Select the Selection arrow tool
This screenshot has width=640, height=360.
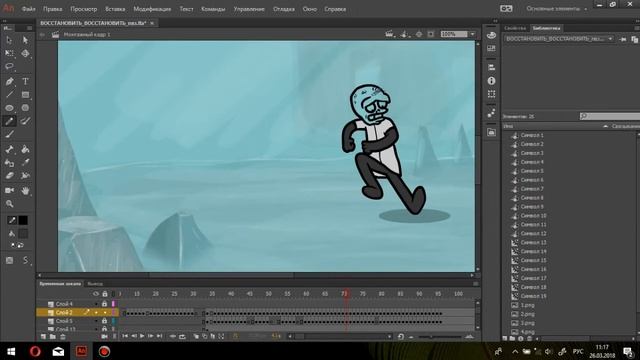pyautogui.click(x=9, y=40)
